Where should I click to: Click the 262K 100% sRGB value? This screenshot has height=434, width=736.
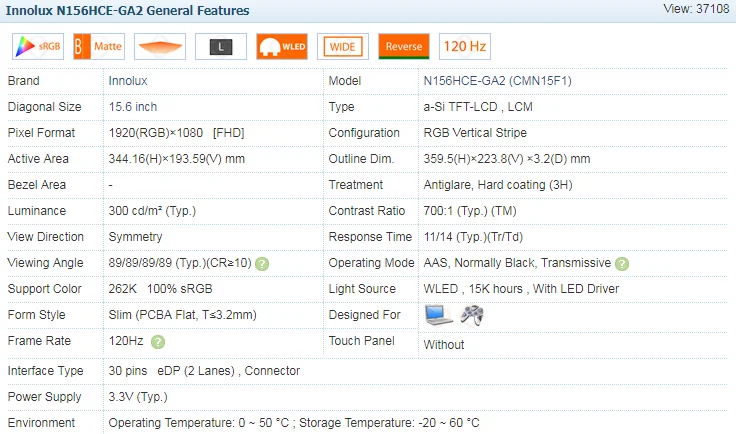[x=160, y=289]
